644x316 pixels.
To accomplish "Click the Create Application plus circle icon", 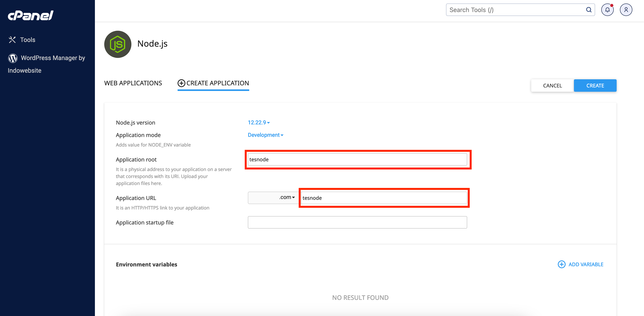I will [x=181, y=83].
